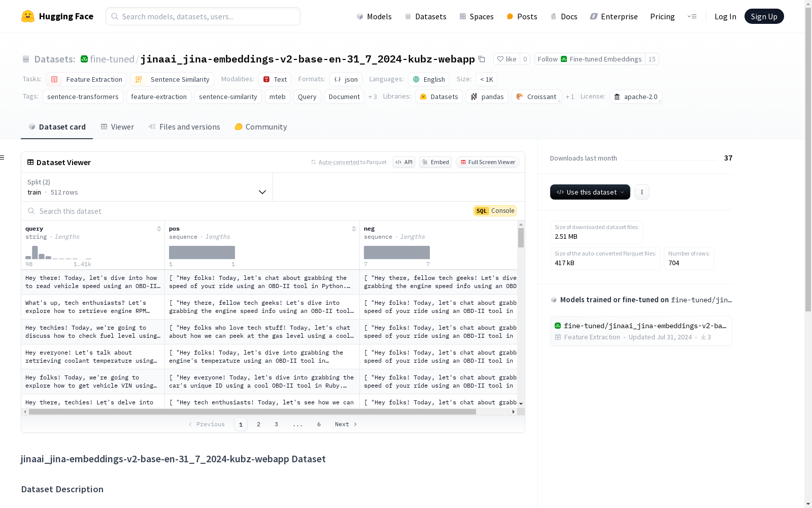Click the sentence-transformers tag
812x508 pixels.
click(x=83, y=97)
